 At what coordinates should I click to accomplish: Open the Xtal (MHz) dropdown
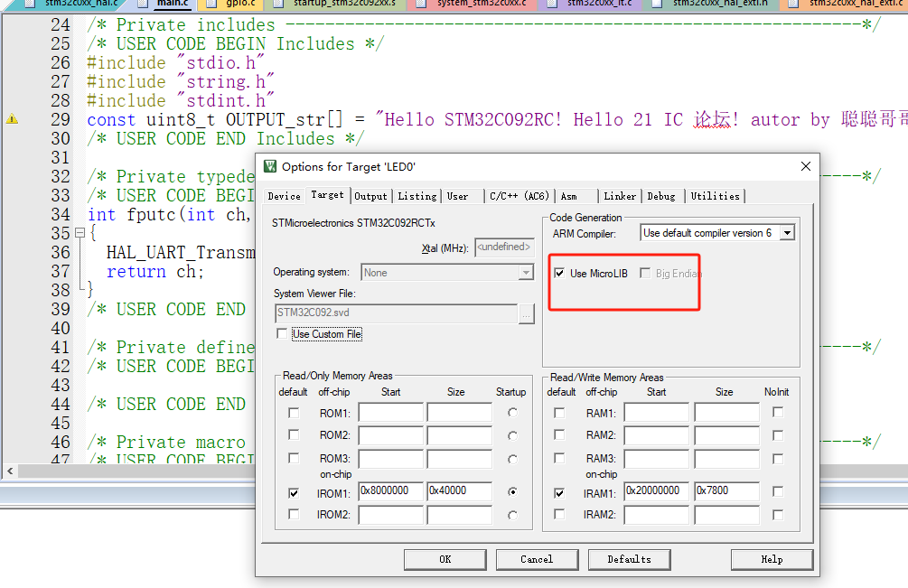504,246
